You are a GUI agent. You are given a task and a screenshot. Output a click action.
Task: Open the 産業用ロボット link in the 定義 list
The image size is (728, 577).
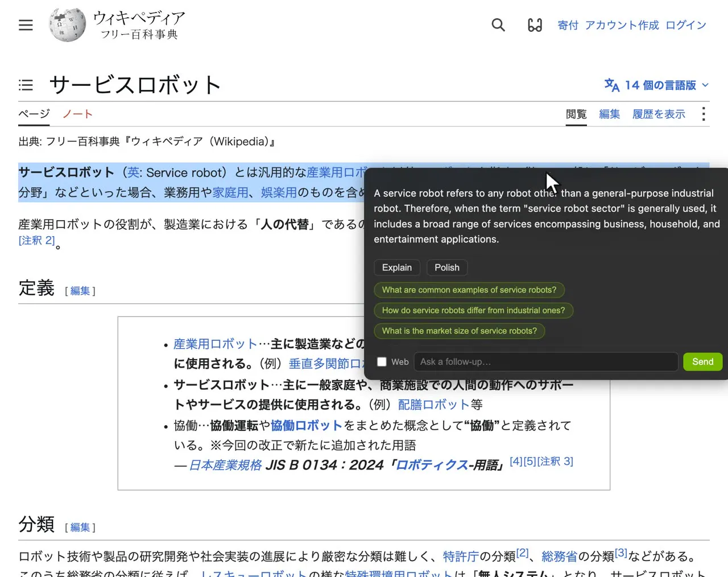[x=216, y=344]
